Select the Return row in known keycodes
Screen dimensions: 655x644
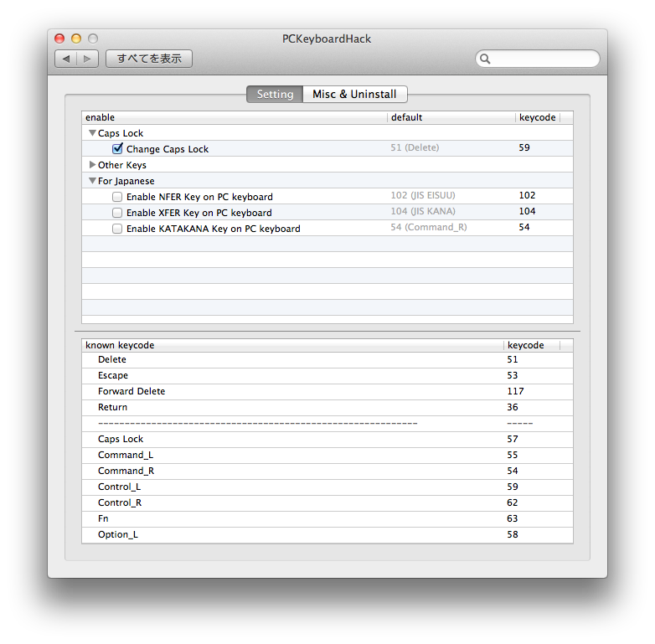coord(327,407)
